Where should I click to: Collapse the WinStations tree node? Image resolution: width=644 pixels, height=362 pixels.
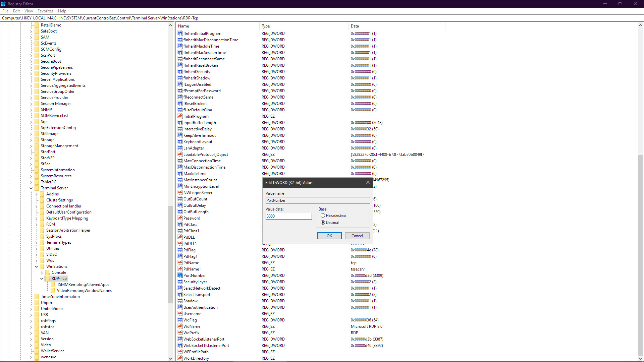coord(36,266)
